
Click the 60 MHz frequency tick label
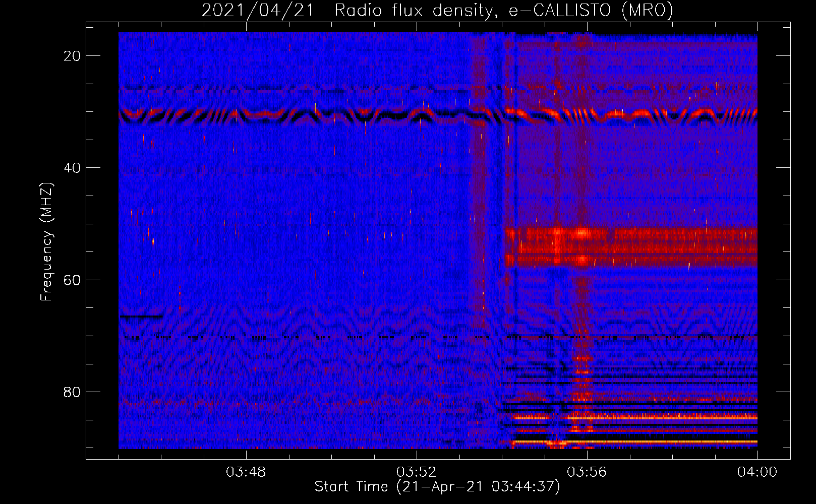click(x=72, y=280)
